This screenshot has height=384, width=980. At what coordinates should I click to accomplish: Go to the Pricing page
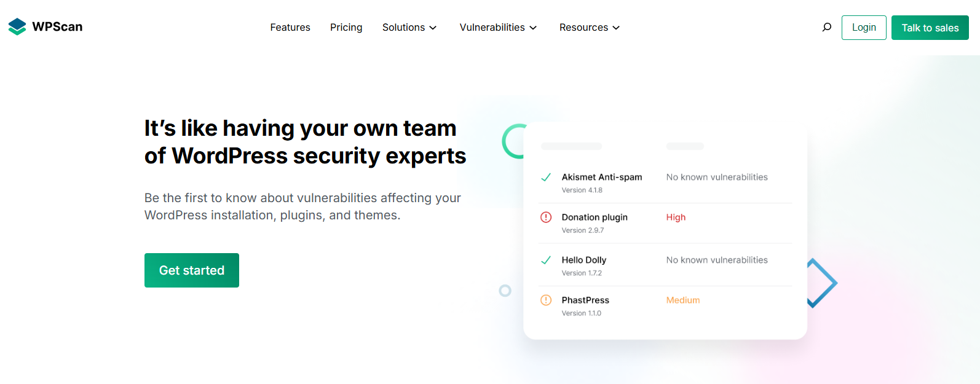pos(346,27)
